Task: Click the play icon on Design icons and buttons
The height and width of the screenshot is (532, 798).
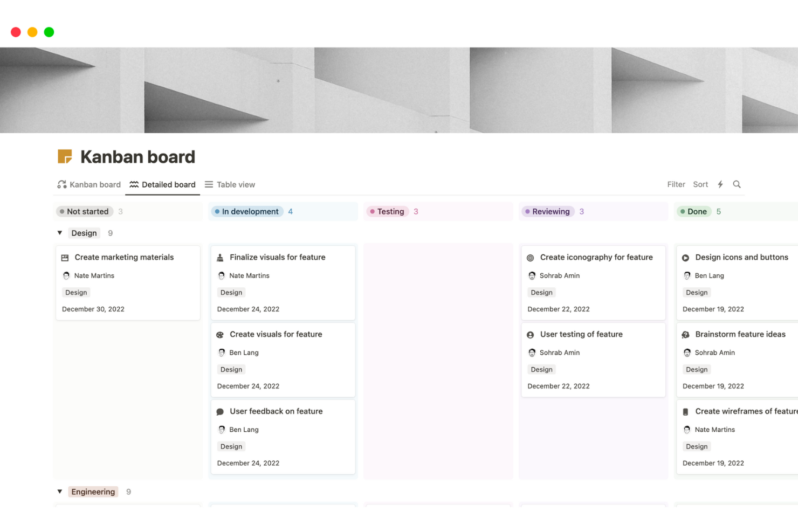Action: 686,257
